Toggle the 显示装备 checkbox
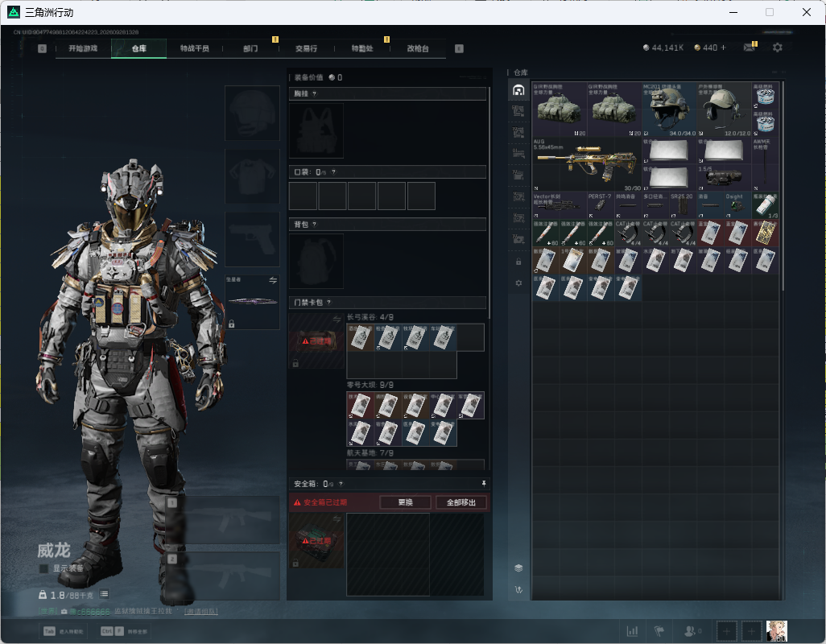The image size is (826, 644). (x=43, y=568)
